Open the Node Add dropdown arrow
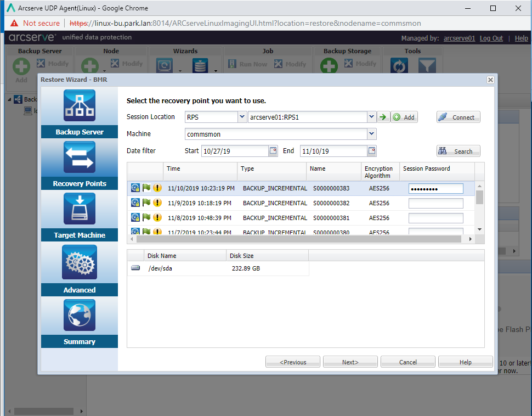This screenshot has height=416, width=532. (x=105, y=71)
